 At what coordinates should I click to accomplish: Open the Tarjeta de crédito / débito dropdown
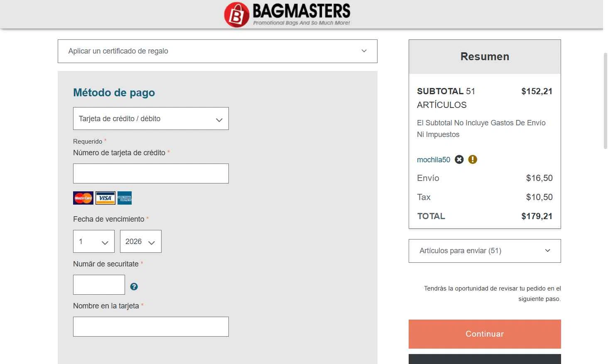151,118
